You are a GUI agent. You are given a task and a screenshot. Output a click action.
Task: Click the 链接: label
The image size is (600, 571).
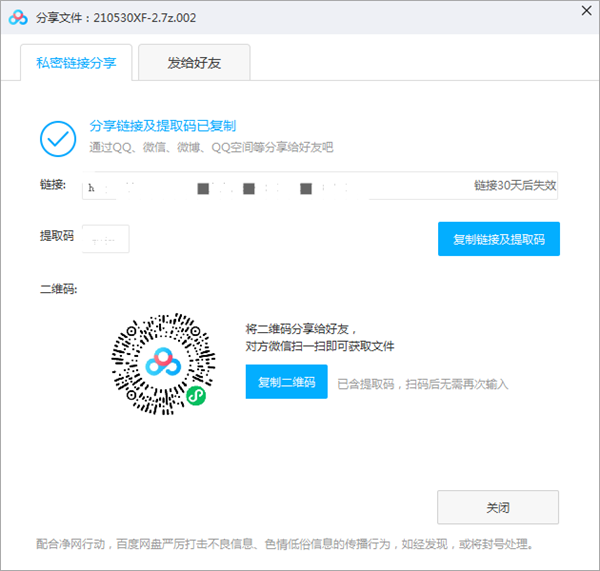click(x=53, y=185)
